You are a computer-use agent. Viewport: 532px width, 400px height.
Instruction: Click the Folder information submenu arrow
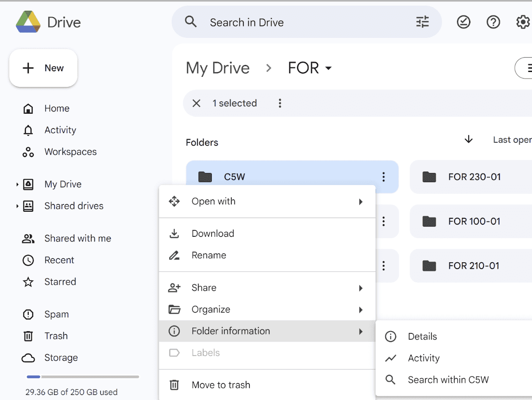[361, 332]
